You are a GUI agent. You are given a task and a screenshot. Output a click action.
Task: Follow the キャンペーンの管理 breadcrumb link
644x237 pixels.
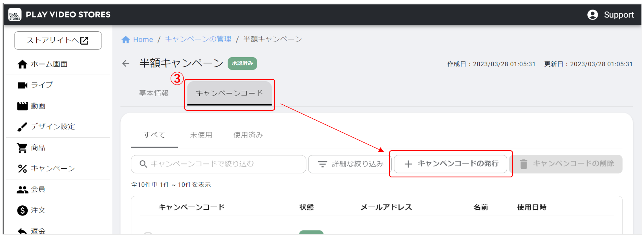198,39
